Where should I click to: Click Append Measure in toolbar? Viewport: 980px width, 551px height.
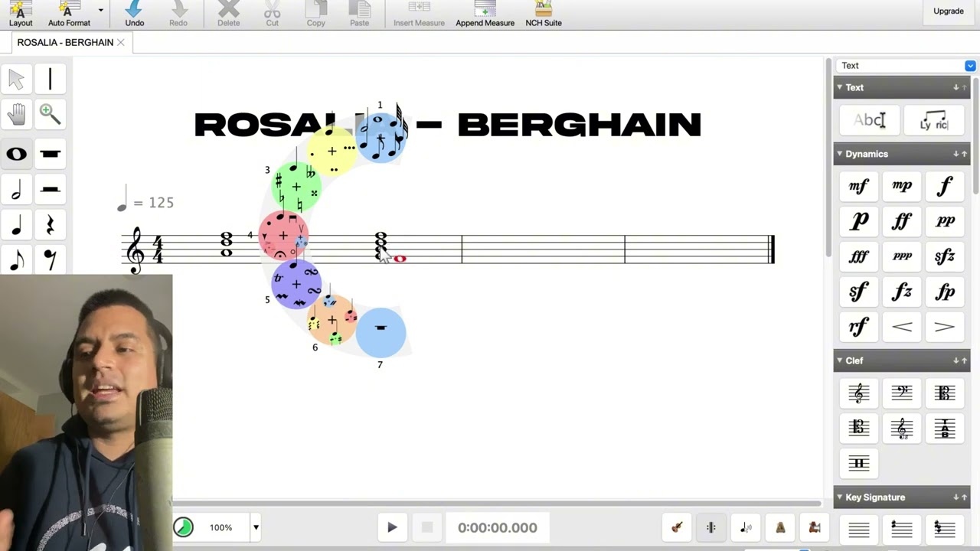(x=485, y=14)
